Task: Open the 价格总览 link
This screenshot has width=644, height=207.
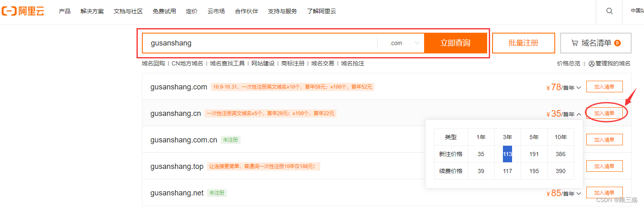Action: pyautogui.click(x=568, y=63)
